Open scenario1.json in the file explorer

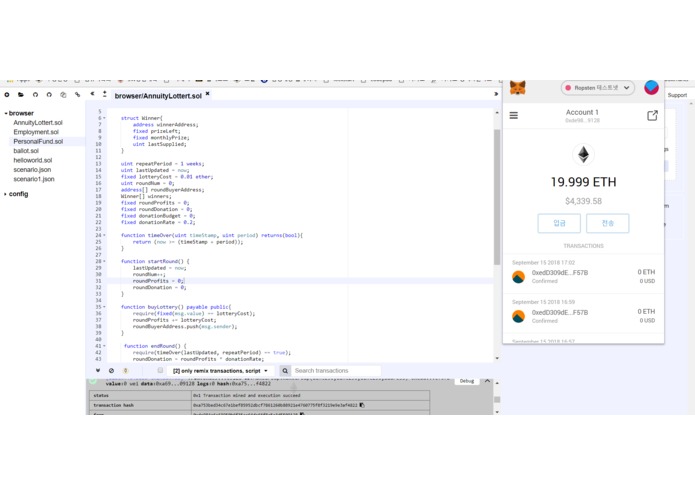(x=34, y=179)
